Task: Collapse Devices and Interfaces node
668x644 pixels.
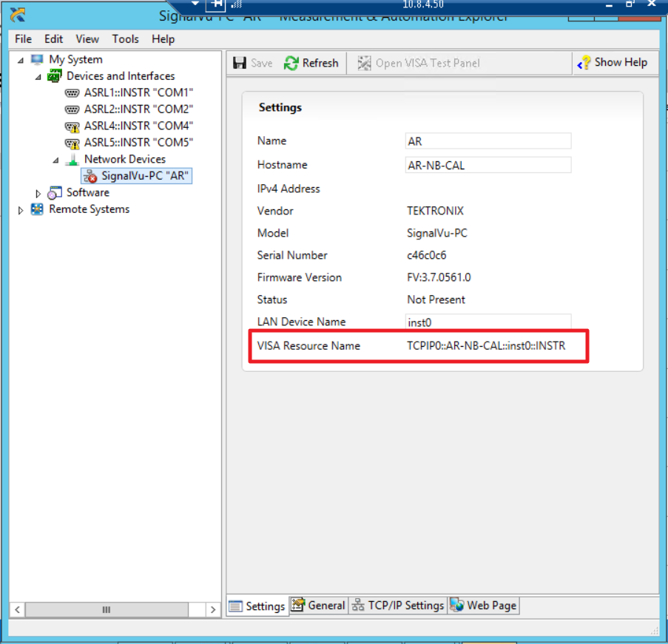Action: tap(38, 77)
